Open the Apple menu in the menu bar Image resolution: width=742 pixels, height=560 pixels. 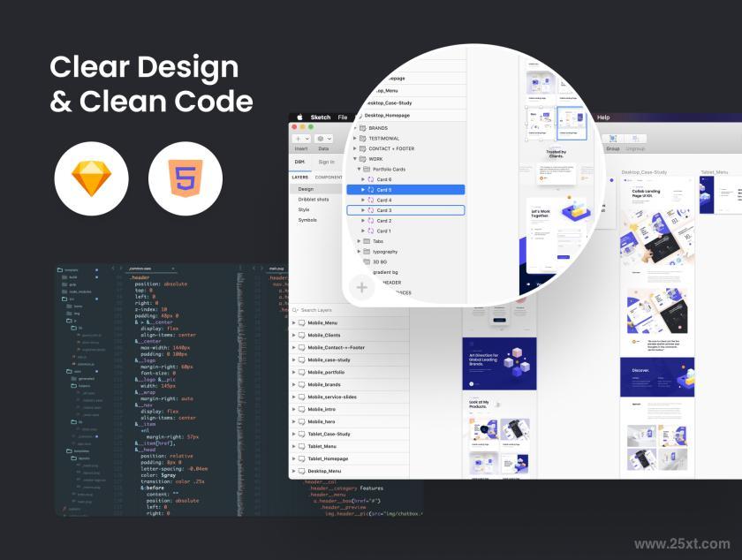299,117
